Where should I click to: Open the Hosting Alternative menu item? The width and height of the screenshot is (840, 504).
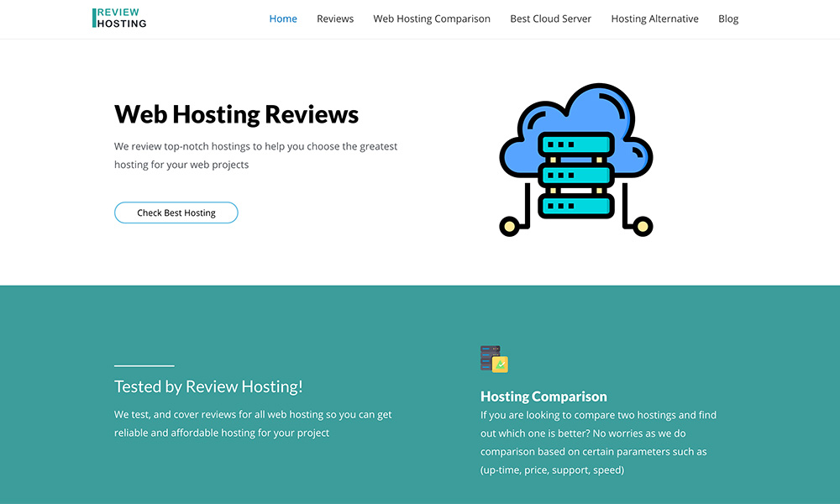click(x=654, y=18)
